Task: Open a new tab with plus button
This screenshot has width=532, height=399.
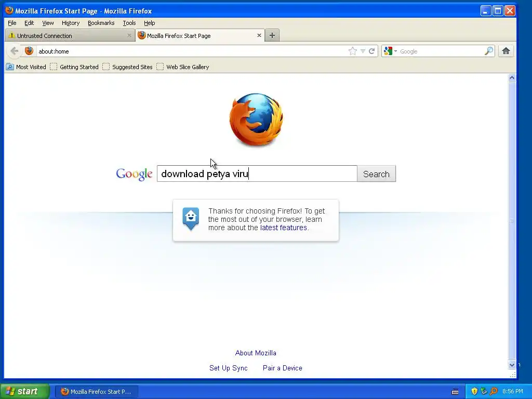Action: click(272, 35)
